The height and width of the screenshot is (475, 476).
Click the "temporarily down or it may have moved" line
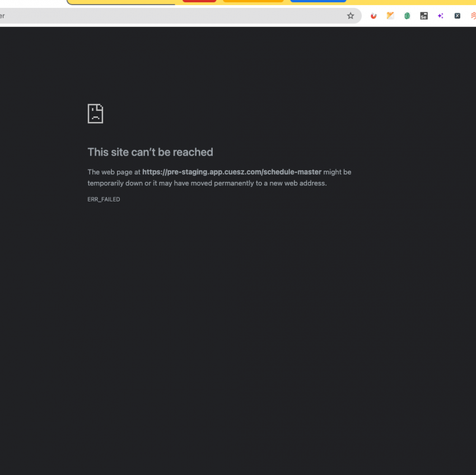click(x=207, y=183)
